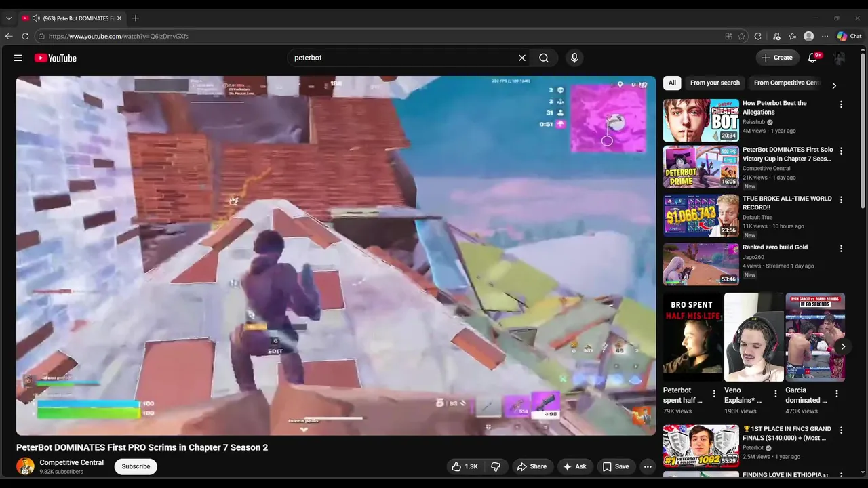Screen dimensions: 868x488
Task: Open TFUE BROKE ALL-TIME WORLD RECORD thumbnail
Action: point(701,216)
